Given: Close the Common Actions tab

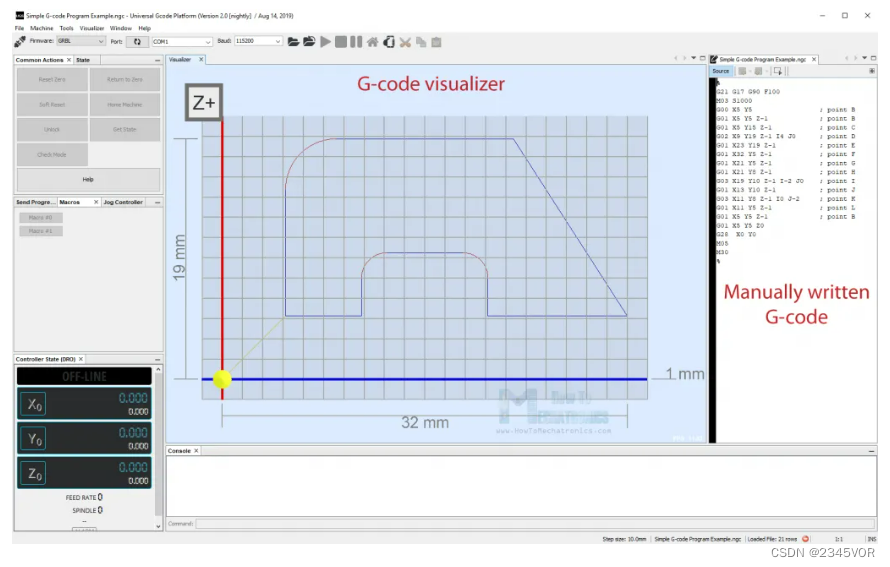Looking at the screenshot, I should (69, 60).
